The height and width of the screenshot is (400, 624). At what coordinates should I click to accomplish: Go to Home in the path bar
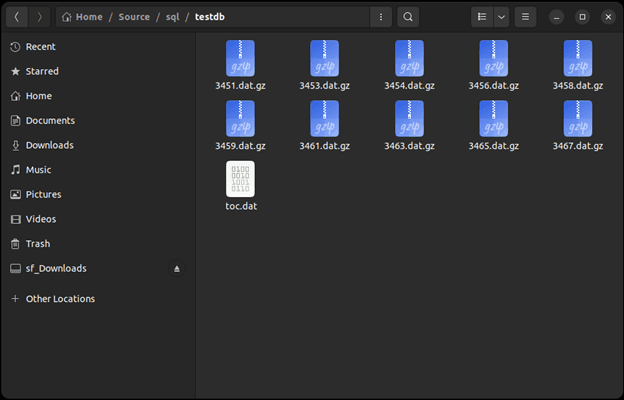point(82,17)
